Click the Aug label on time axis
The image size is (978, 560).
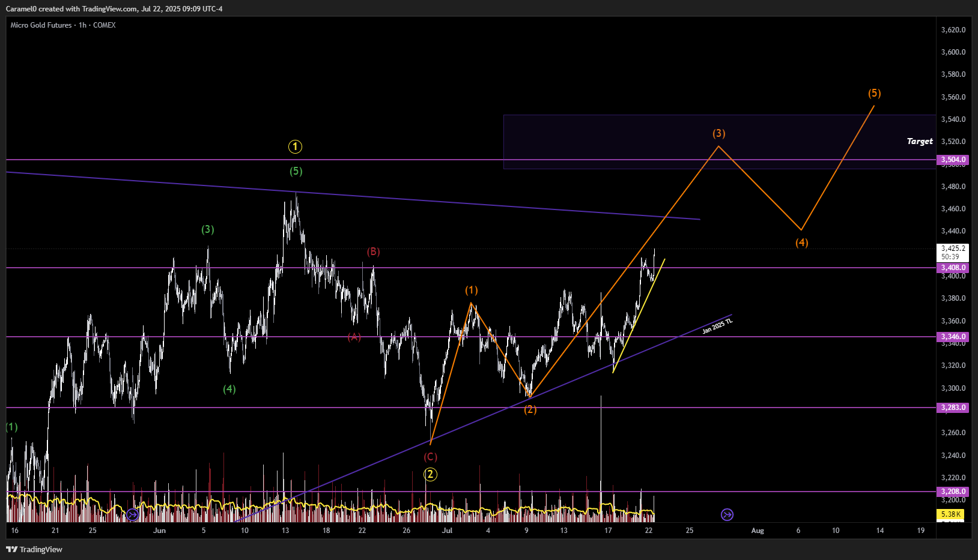click(x=758, y=531)
